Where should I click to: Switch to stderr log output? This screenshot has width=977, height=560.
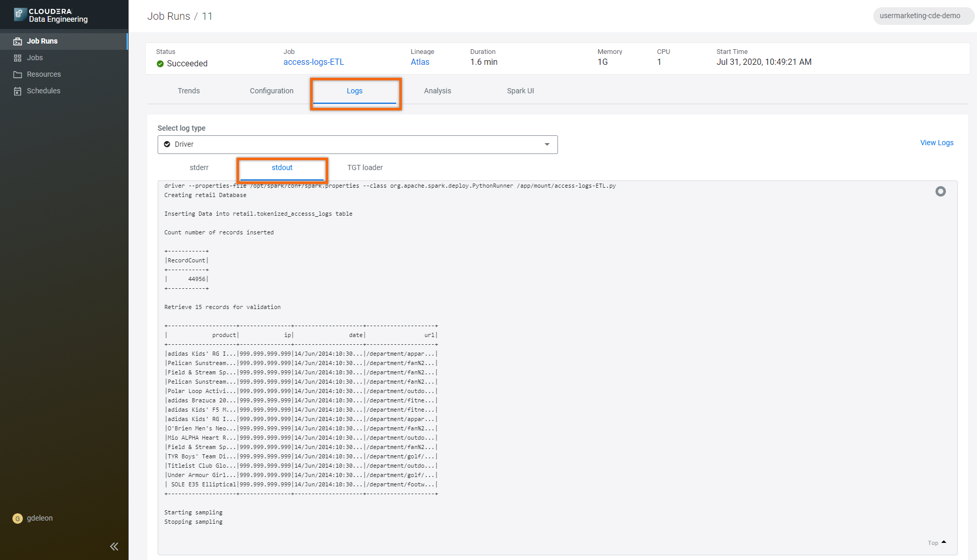pos(199,167)
